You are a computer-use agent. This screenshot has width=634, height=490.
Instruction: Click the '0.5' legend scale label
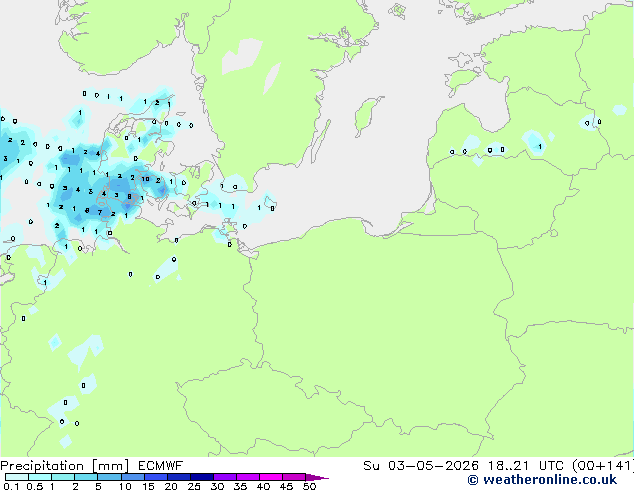tap(35, 486)
